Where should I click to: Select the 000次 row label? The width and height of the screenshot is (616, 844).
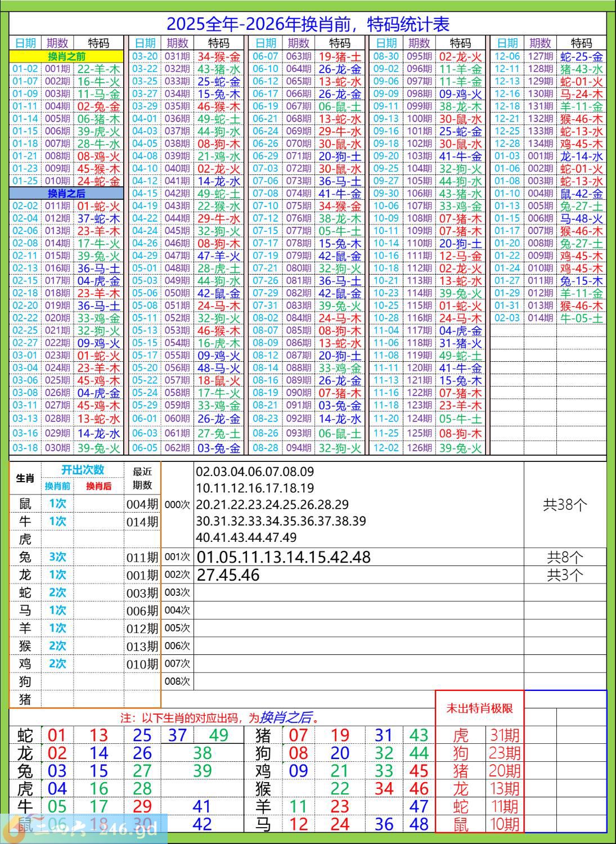point(177,505)
